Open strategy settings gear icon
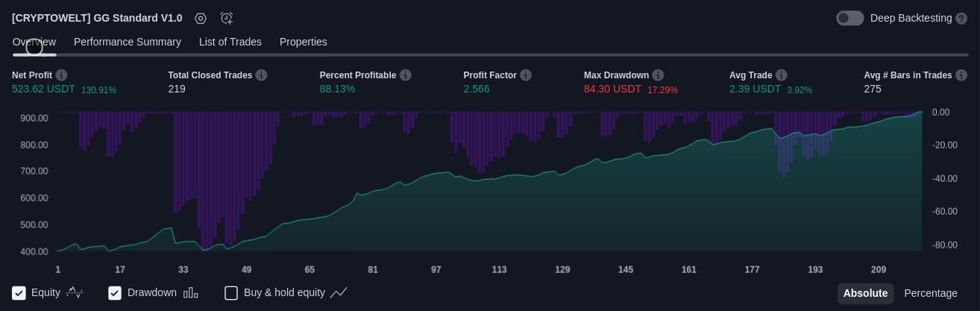Screen dimensions: 980x311 tap(200, 19)
